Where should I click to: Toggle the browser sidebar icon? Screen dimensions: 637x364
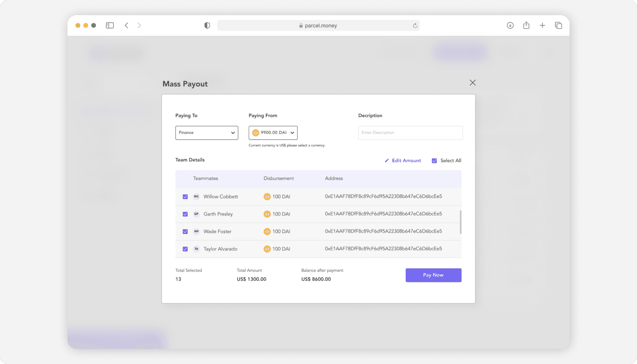110,25
